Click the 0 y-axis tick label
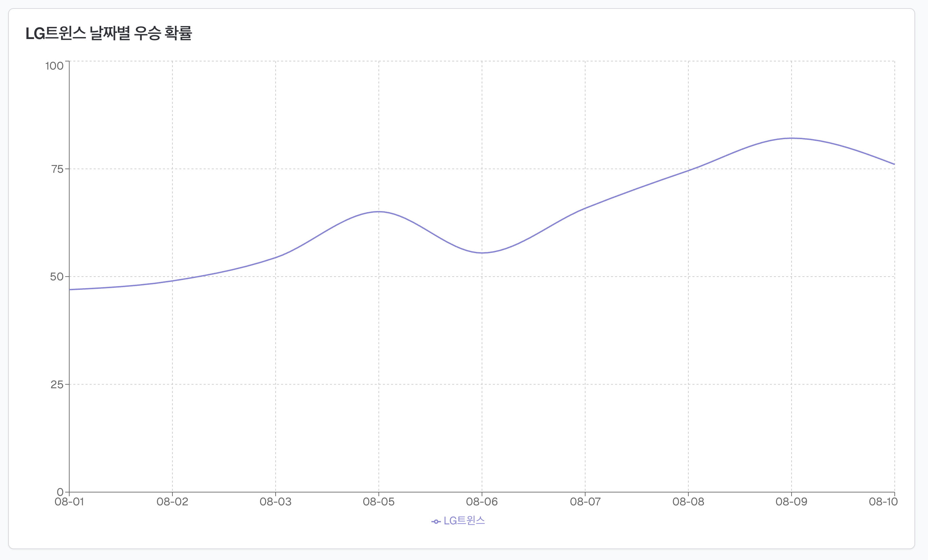 point(60,492)
